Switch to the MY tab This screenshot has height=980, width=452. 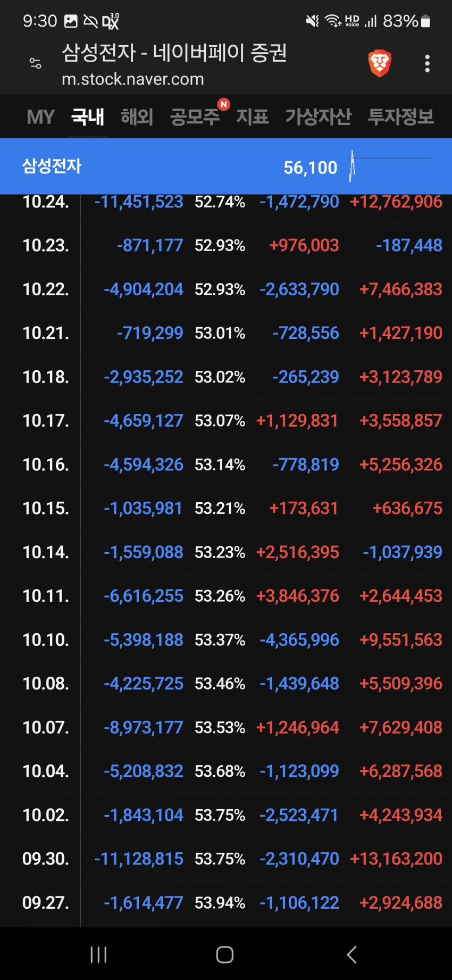[x=40, y=117]
